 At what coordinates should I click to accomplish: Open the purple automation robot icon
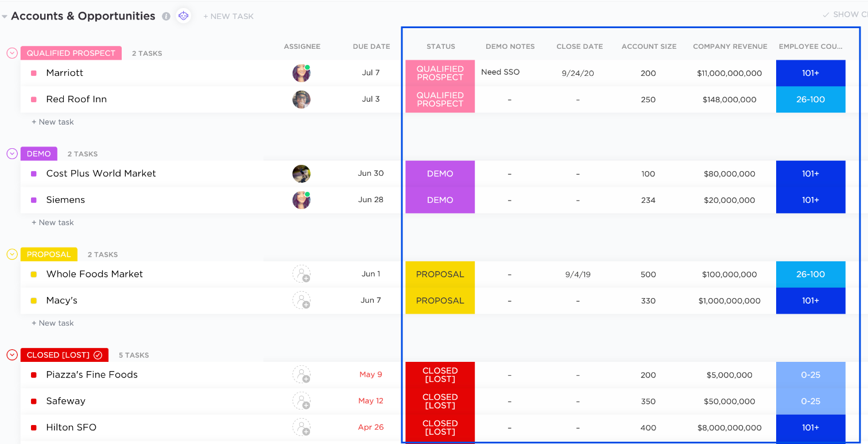pyautogui.click(x=183, y=16)
